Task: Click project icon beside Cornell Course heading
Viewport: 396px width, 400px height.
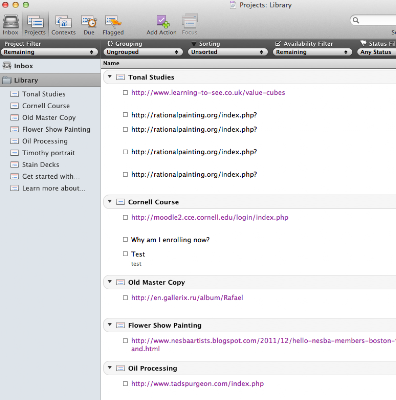Action: 120,202
